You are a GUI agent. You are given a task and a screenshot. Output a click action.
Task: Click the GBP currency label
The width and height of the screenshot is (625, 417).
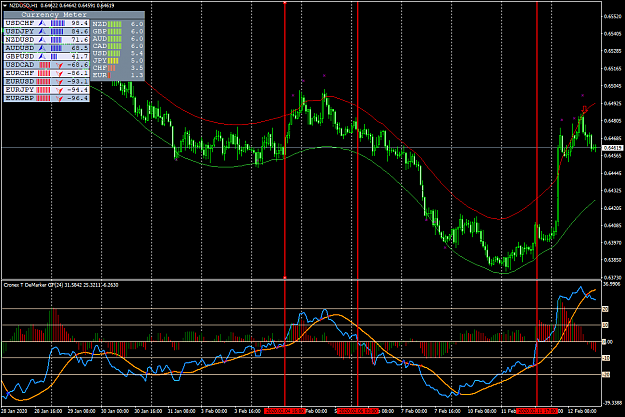100,31
